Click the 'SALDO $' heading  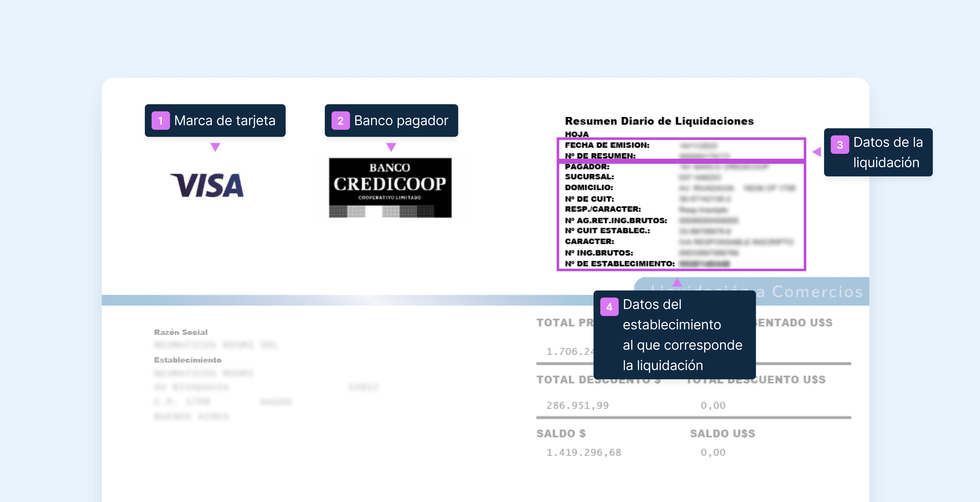[561, 434]
